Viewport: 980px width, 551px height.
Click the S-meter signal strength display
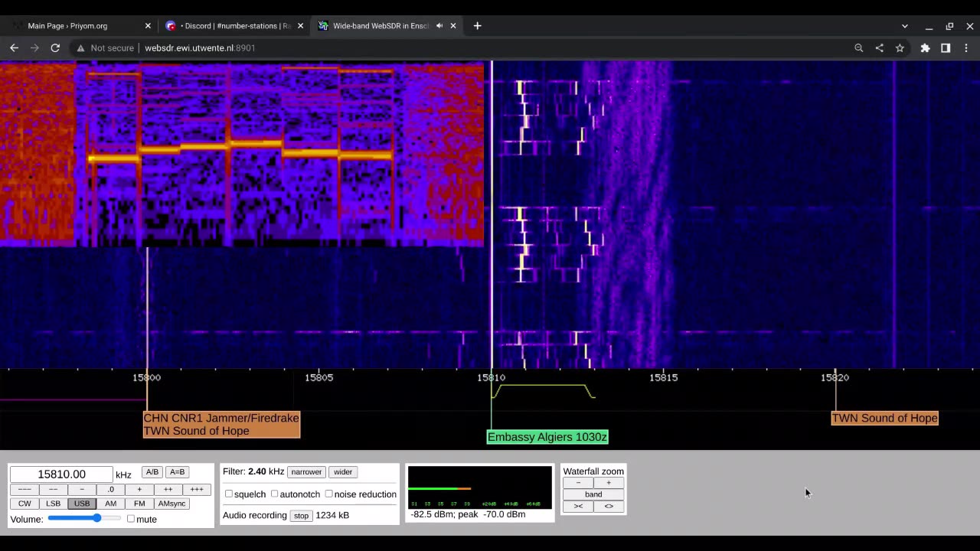click(479, 487)
